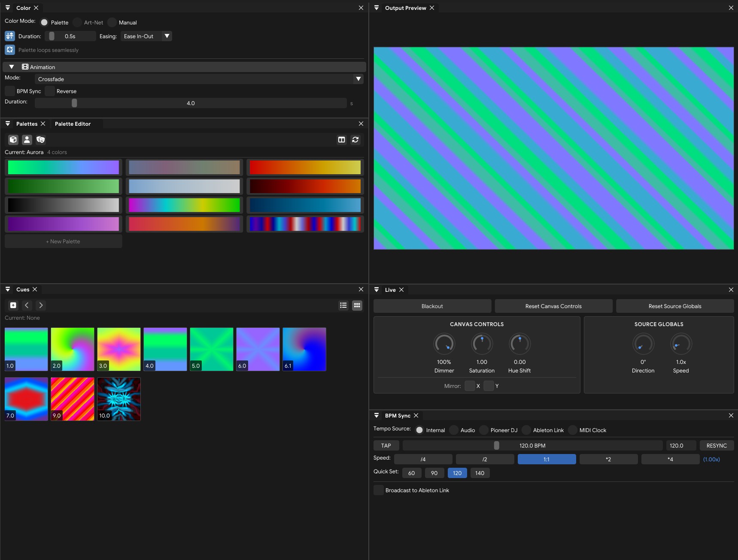Open the Easing dropdown
This screenshot has width=738, height=560.
146,36
